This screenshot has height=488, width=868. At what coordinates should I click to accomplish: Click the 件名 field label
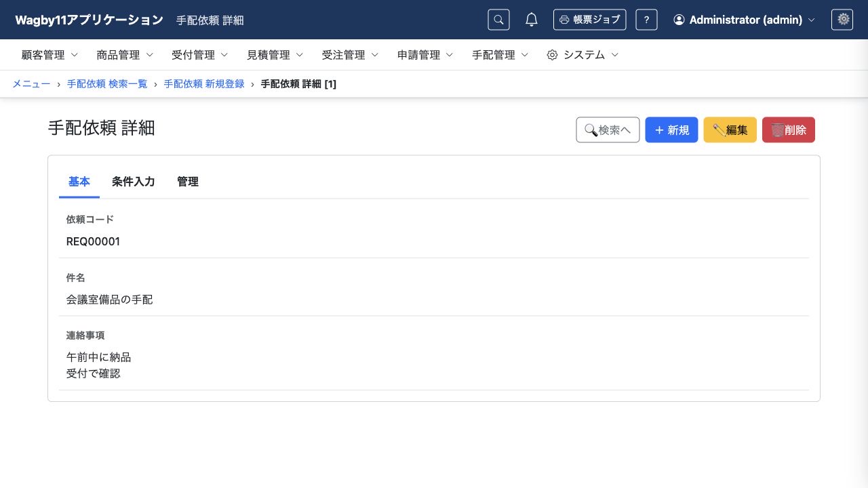pos(75,278)
